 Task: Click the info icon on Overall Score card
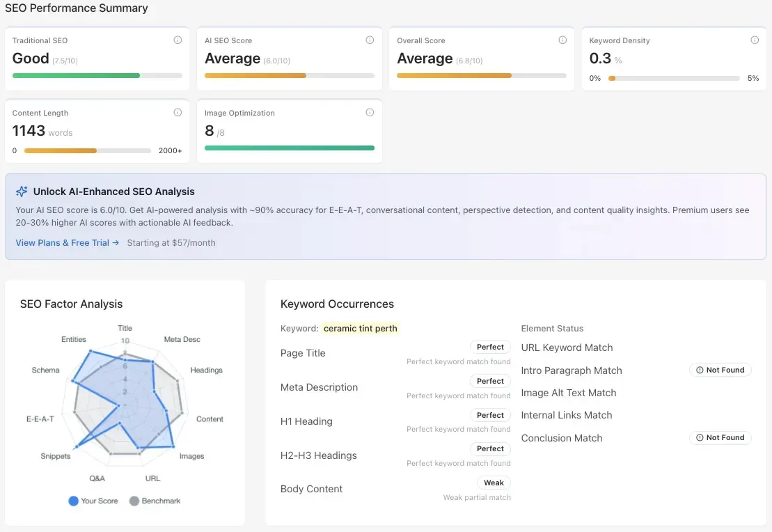pos(562,40)
